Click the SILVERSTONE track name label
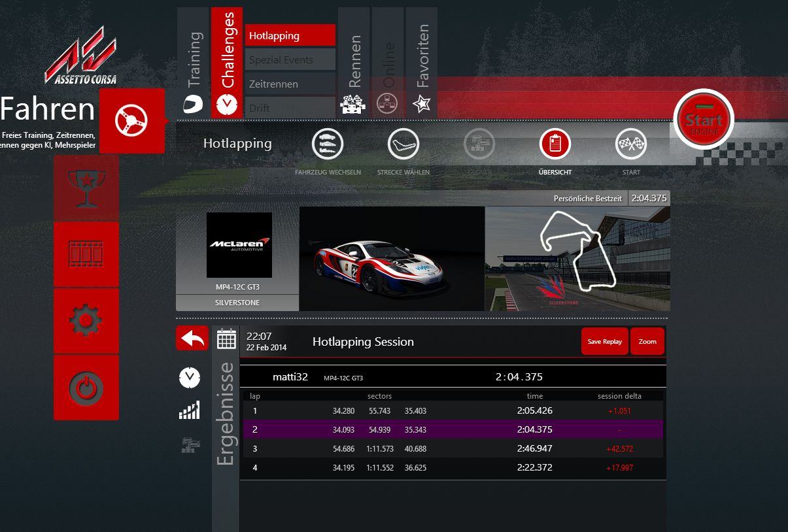Image resolution: width=788 pixels, height=532 pixels. coord(237,303)
